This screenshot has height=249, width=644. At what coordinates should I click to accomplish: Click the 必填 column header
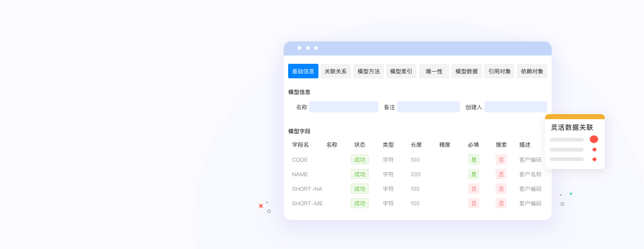(x=473, y=144)
